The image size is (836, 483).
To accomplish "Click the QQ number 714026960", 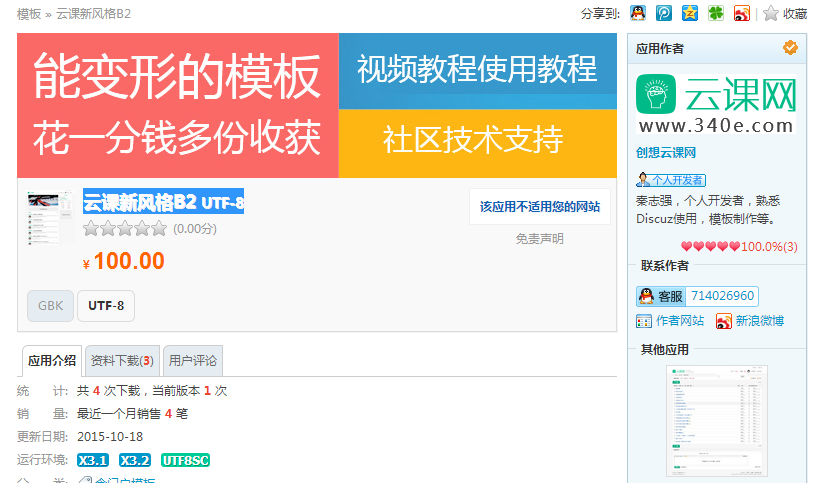I will coord(722,296).
